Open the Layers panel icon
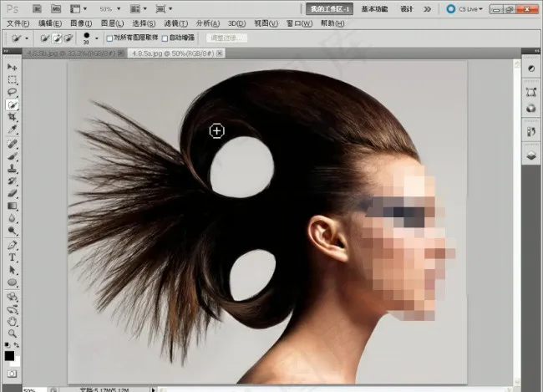 [x=530, y=155]
